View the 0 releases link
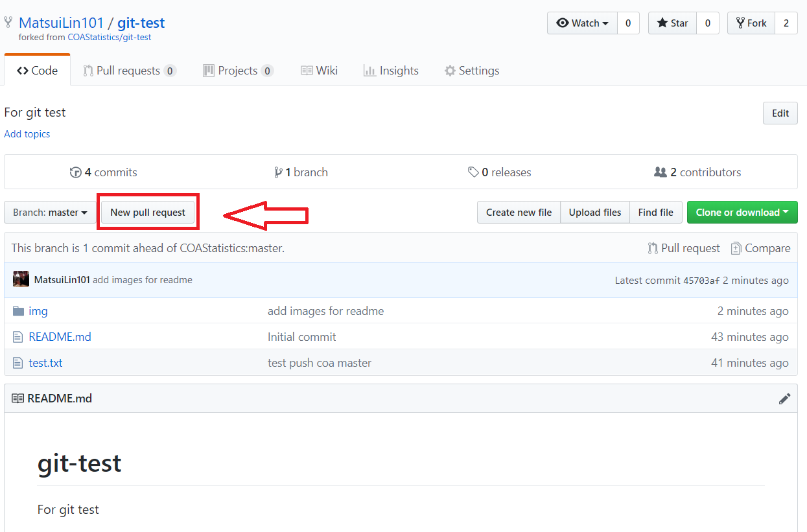807x532 pixels. [x=500, y=172]
